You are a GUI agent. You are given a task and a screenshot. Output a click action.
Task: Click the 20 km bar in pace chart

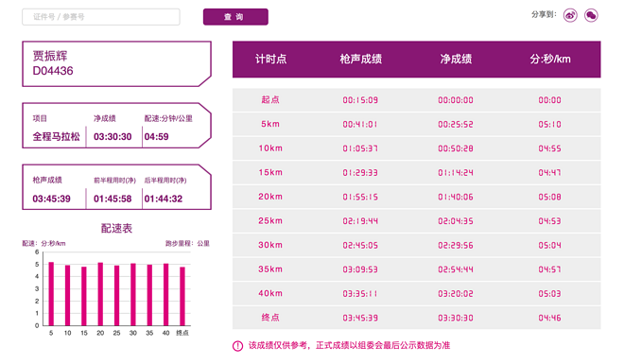point(100,294)
